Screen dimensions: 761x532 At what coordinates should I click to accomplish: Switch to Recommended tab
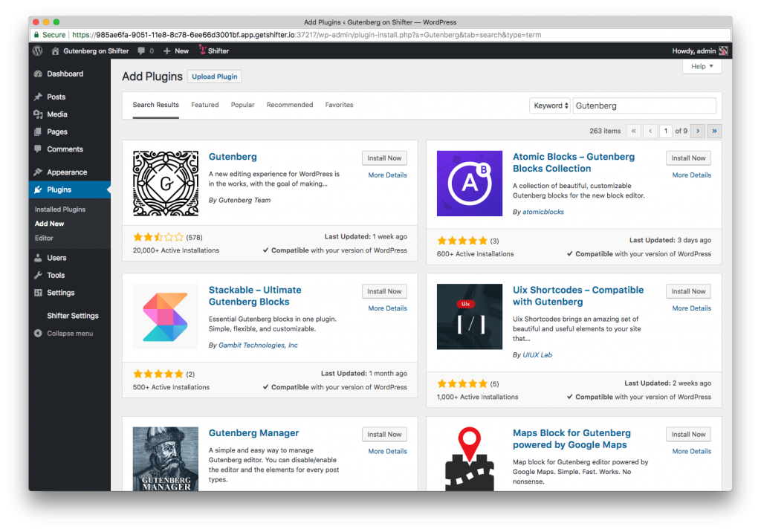point(290,105)
